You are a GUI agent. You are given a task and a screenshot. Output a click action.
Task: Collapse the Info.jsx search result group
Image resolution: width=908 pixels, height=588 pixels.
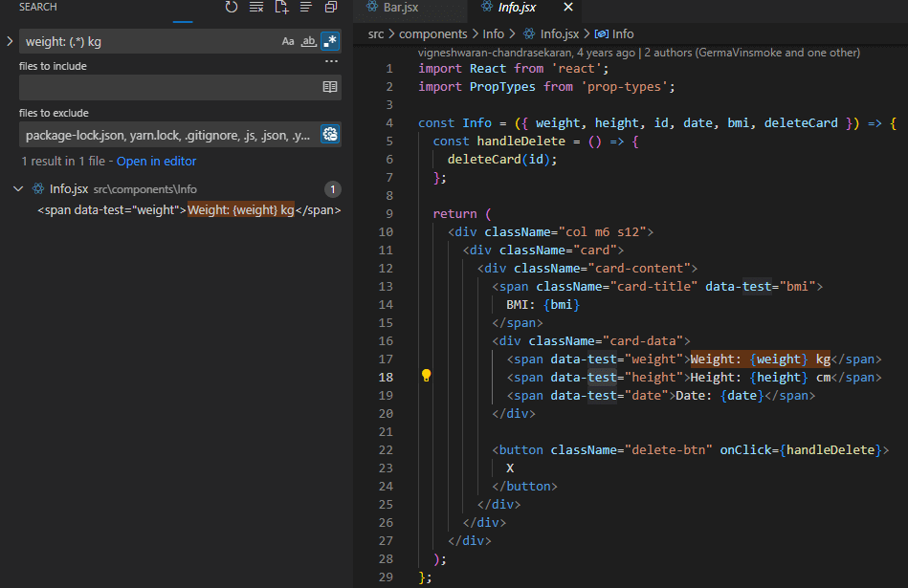click(18, 189)
